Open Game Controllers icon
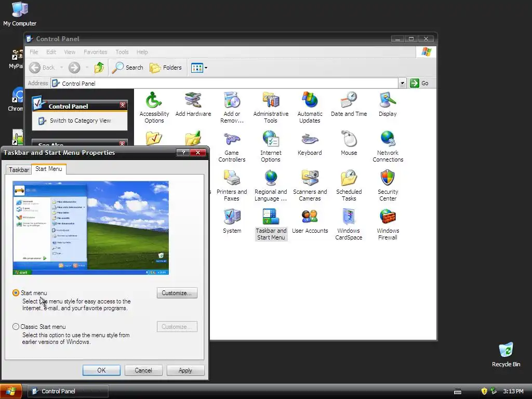 [232, 146]
